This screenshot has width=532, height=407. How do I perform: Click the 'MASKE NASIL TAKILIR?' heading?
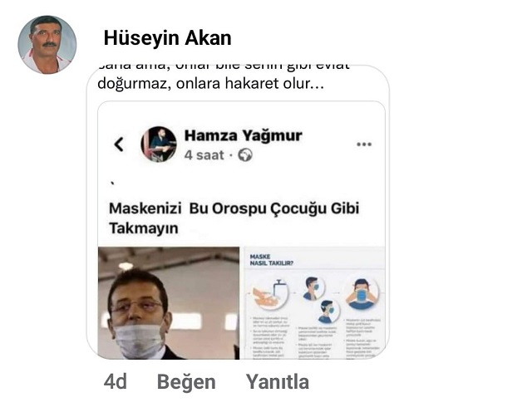272,260
